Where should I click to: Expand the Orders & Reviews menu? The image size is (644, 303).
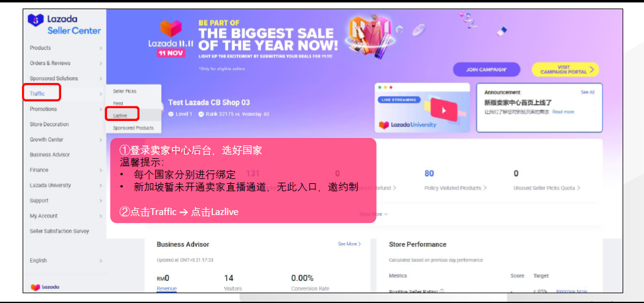tap(65, 63)
